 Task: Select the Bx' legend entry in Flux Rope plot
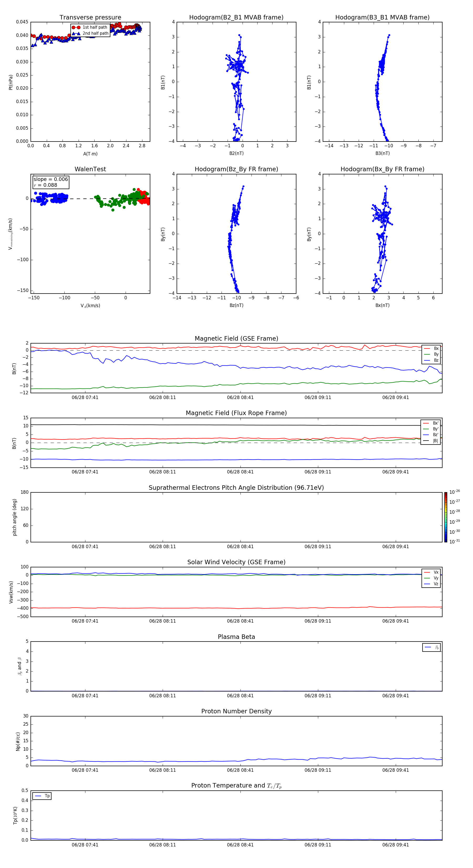tap(431, 423)
